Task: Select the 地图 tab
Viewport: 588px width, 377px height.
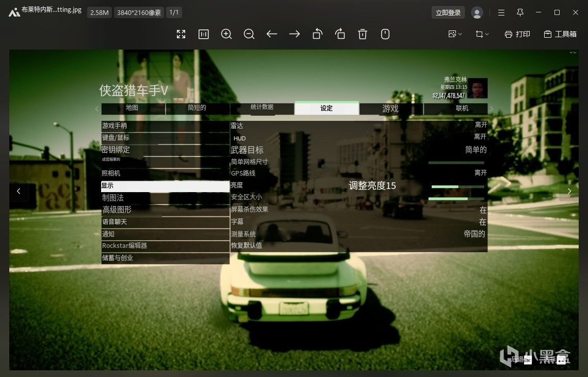Action: [x=133, y=108]
